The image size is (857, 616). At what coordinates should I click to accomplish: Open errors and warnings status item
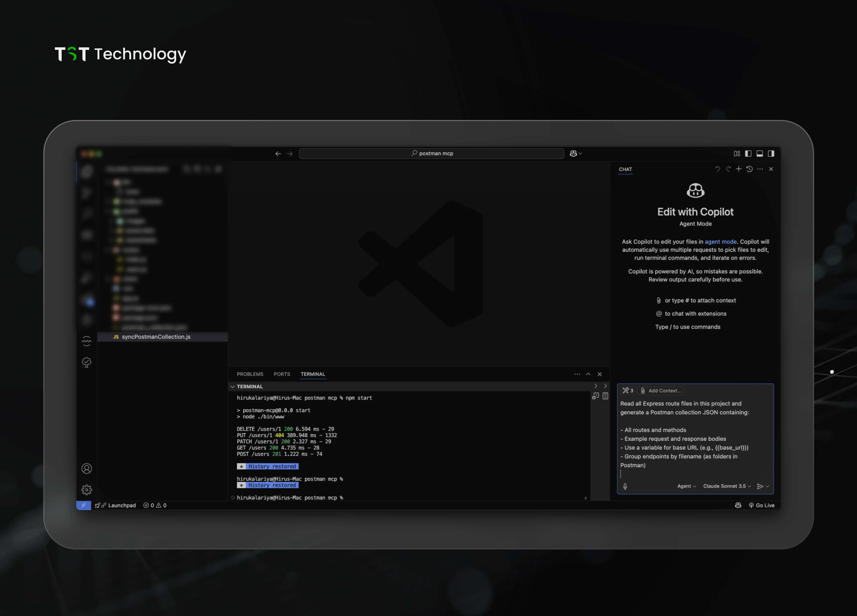pyautogui.click(x=155, y=505)
